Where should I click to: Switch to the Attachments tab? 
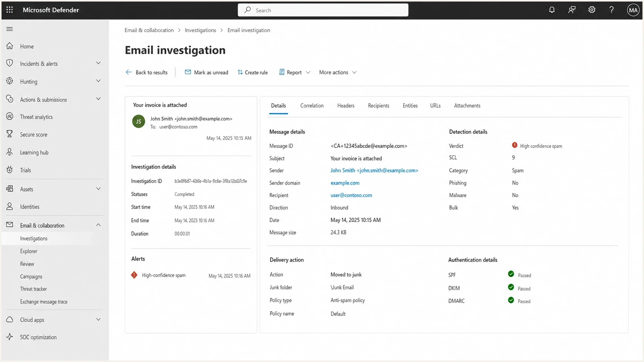pyautogui.click(x=467, y=106)
